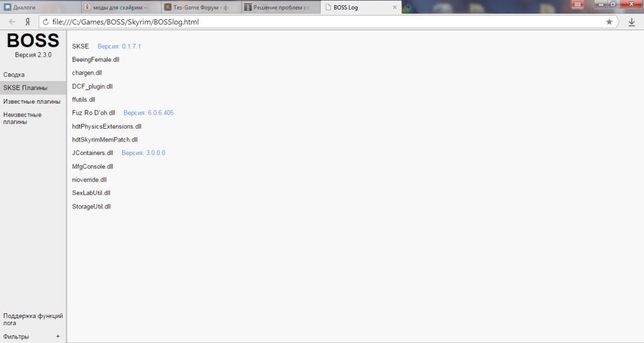Click the address bar URL field
The width and height of the screenshot is (644, 343).
[327, 22]
